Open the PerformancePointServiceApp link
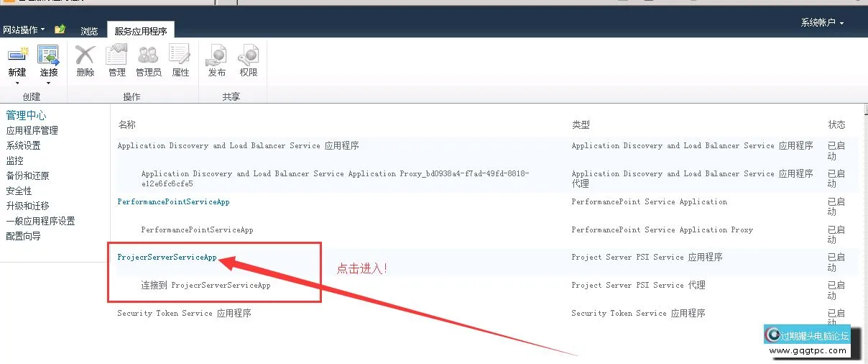The image size is (868, 364). [x=173, y=202]
